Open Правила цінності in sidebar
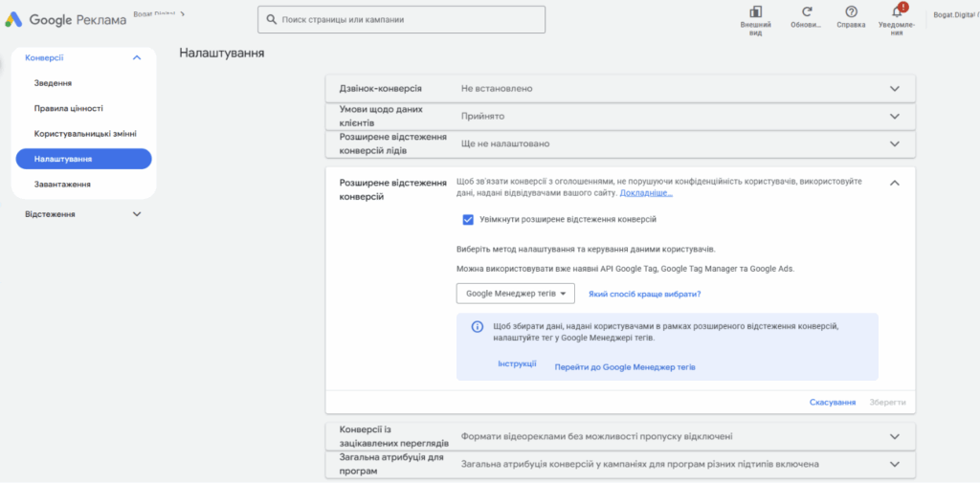980x483 pixels. [x=69, y=108]
